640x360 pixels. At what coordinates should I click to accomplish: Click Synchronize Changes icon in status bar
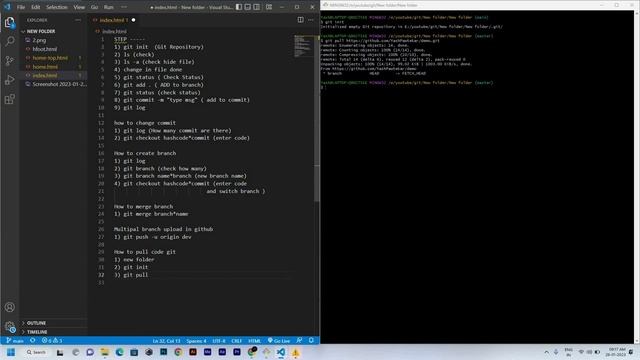tap(33, 340)
